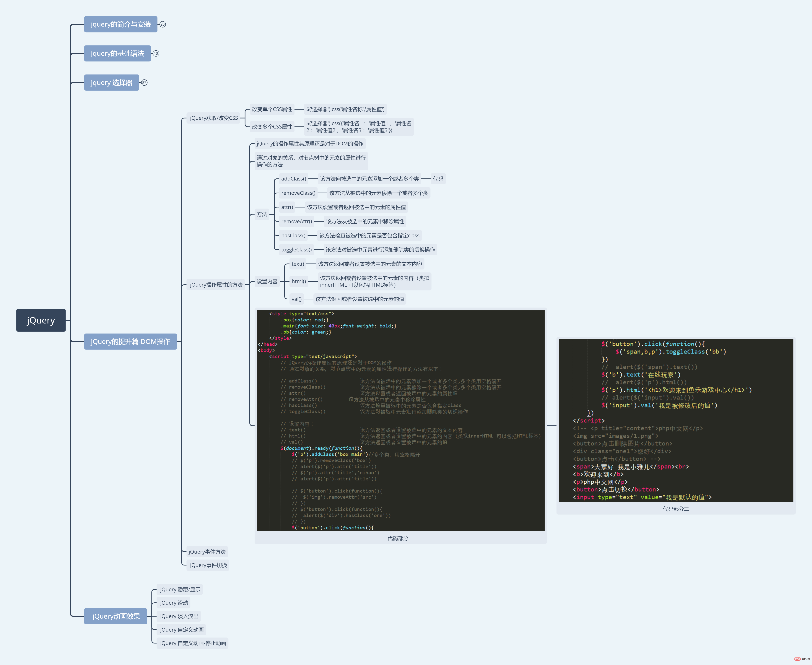Click the jQuery操作属性的方法 node
This screenshot has height=665, width=812.
coord(216,285)
